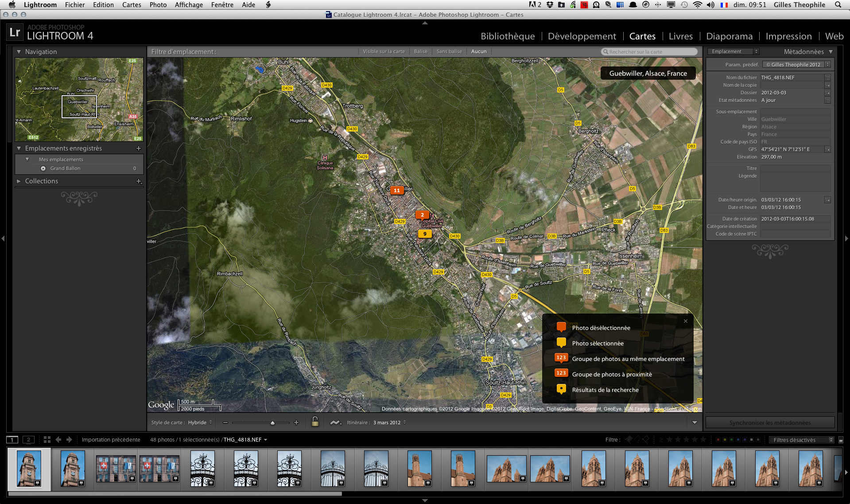The image size is (850, 504).
Task: Collapse the Métadonnées panel triangle
Action: 831,52
